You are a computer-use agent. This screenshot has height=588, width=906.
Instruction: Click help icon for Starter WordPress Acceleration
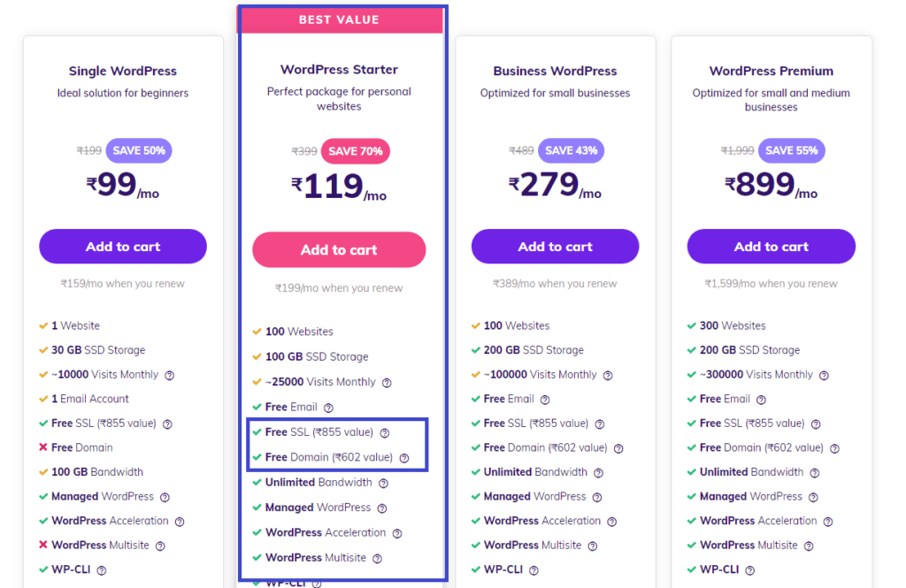click(397, 534)
